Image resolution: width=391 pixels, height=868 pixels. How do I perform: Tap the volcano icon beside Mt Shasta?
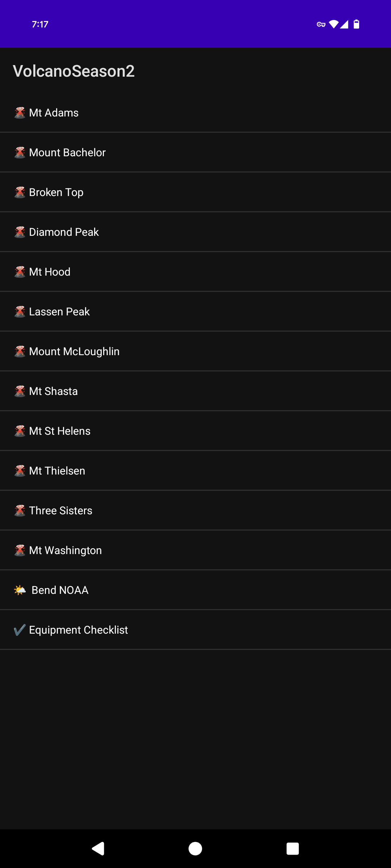pyautogui.click(x=20, y=391)
